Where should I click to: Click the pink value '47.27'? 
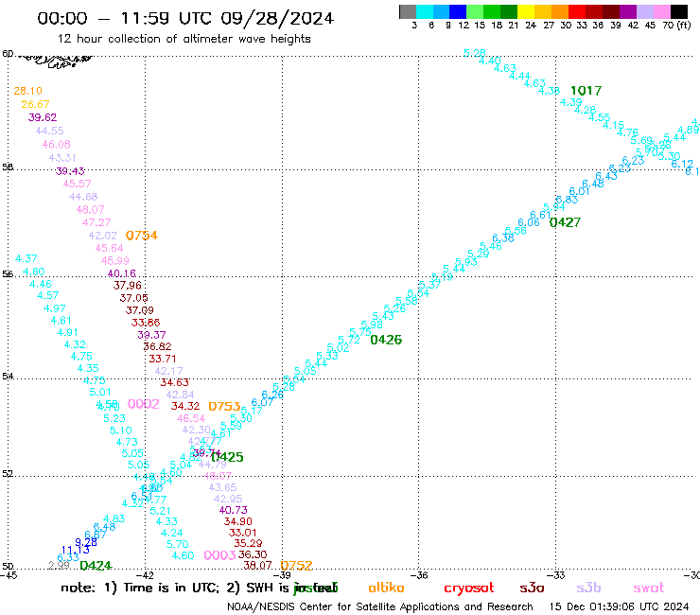point(96,222)
